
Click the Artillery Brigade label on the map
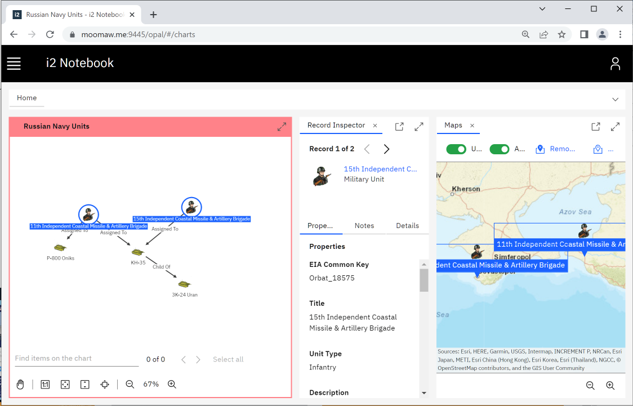point(502,265)
